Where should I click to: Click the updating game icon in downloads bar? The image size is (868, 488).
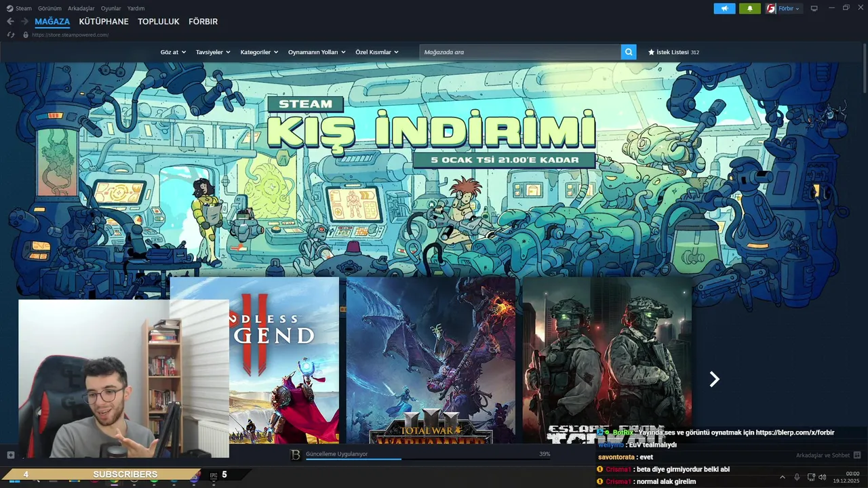296,455
